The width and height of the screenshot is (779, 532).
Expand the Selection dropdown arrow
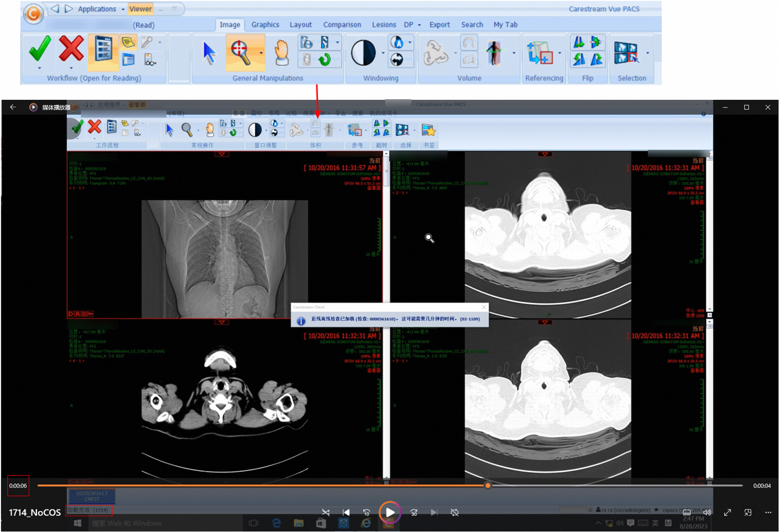click(647, 53)
